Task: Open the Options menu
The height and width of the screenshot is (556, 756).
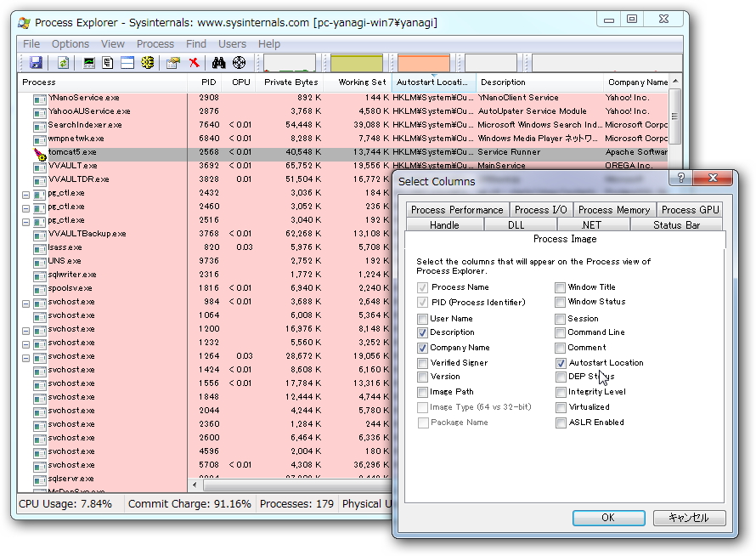Action: click(70, 43)
